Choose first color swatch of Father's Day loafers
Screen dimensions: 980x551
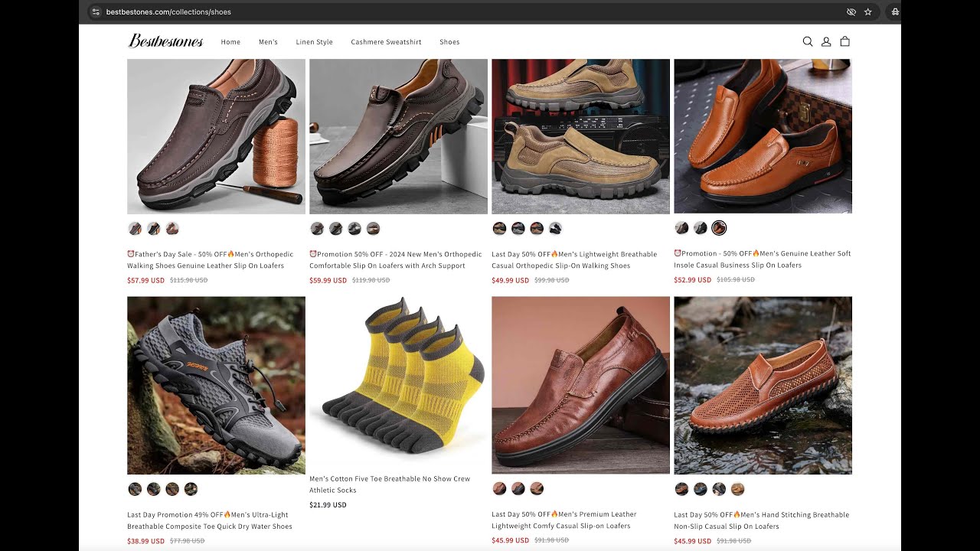135,228
